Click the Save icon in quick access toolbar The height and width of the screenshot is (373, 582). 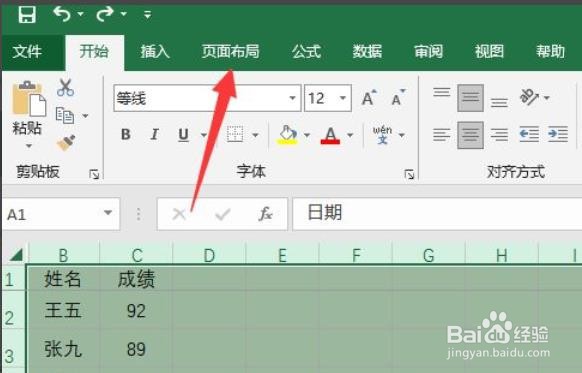pos(27,15)
